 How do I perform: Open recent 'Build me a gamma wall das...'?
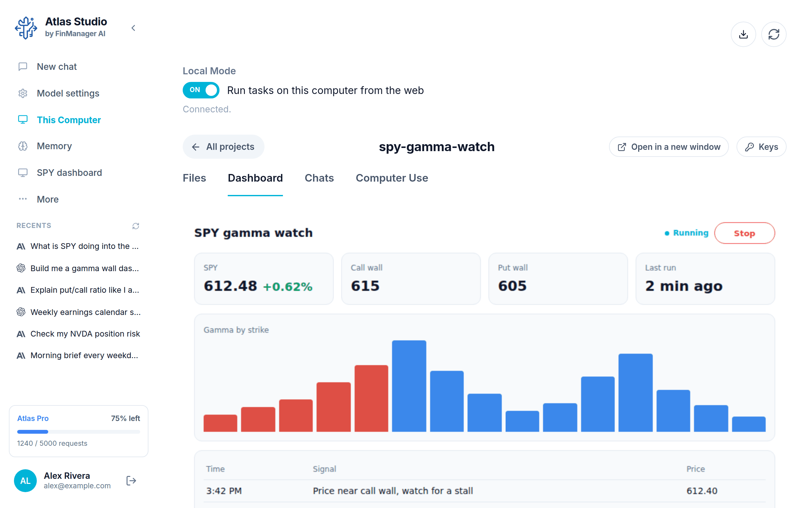pos(78,268)
